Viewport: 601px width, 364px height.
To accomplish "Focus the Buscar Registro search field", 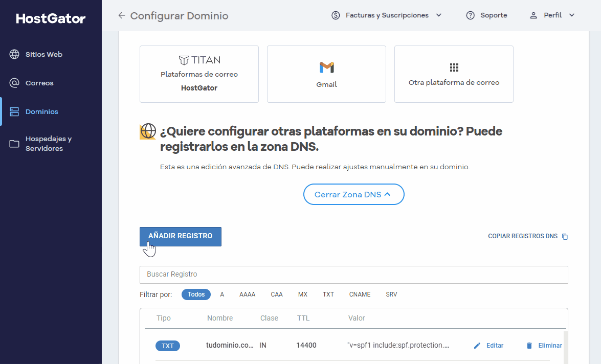I will pyautogui.click(x=354, y=275).
